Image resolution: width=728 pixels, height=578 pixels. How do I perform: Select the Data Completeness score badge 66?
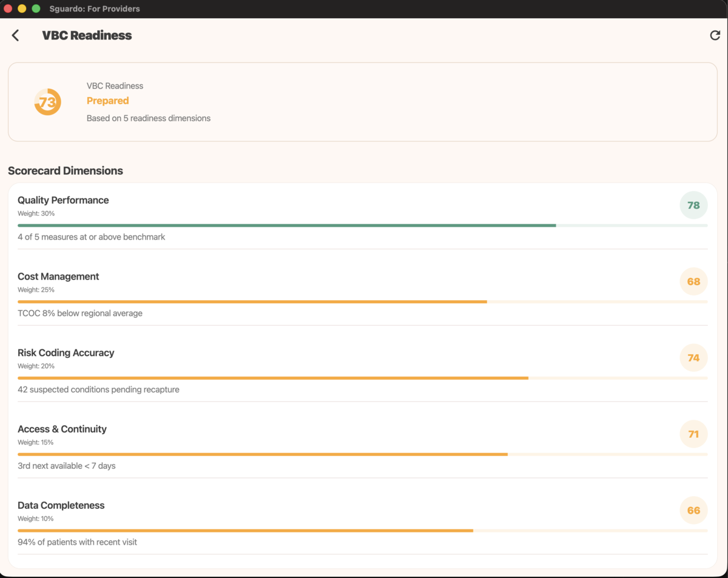click(x=693, y=510)
